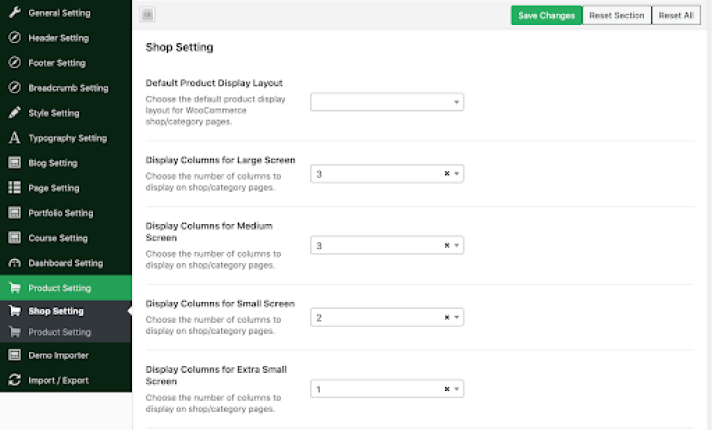This screenshot has width=712, height=430.
Task: Click the compass icon for Header Setting
Action: [15, 38]
